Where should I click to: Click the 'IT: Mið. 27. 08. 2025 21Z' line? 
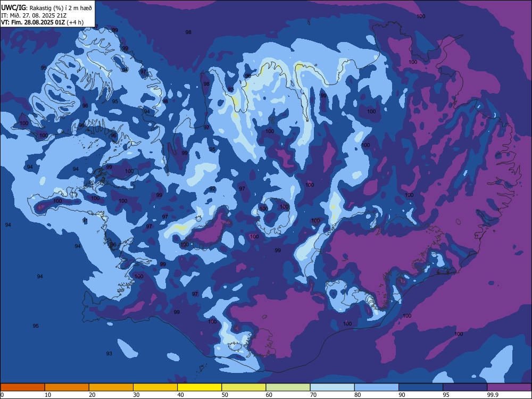34,15
